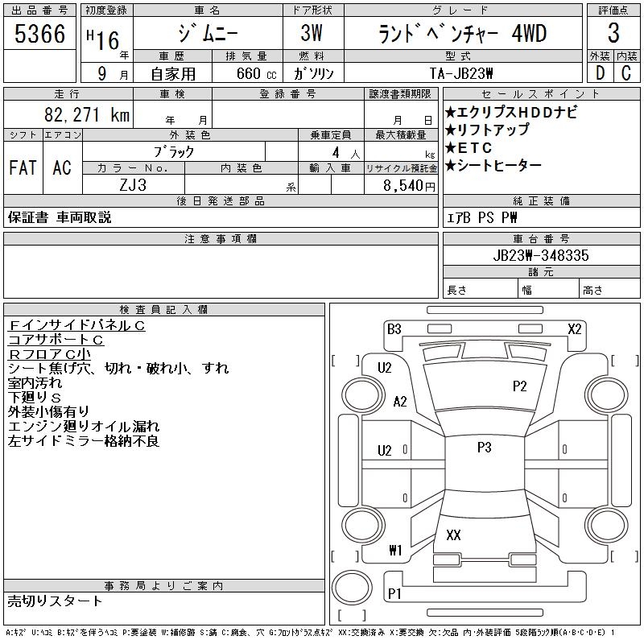Select the model code TA-JB23W
The width and height of the screenshot is (644, 644).
pos(461,73)
